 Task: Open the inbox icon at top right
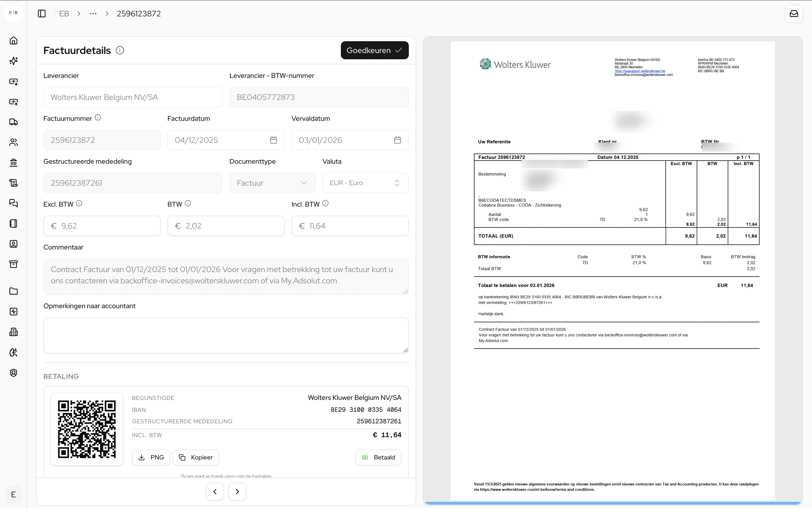(x=794, y=14)
